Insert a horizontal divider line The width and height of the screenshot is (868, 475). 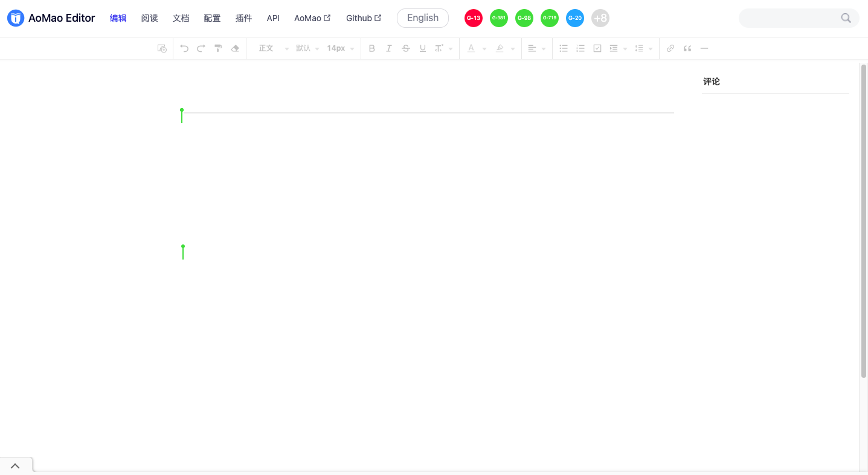click(704, 48)
